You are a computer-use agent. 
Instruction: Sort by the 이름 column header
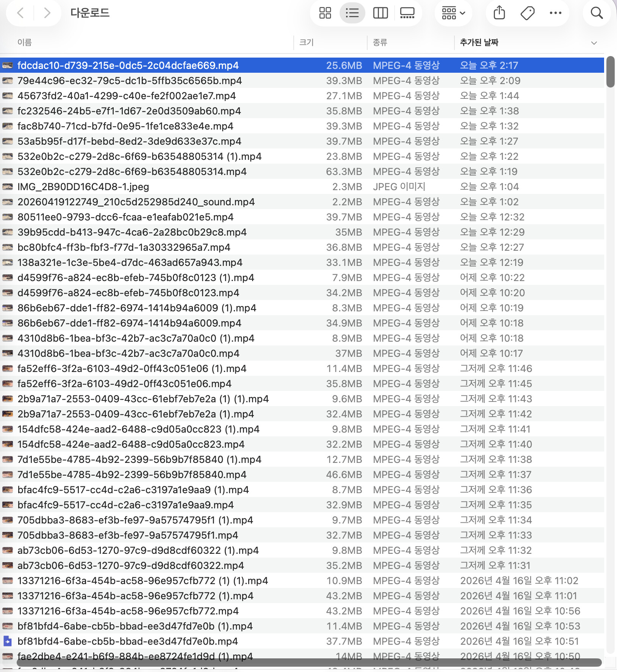coord(24,42)
